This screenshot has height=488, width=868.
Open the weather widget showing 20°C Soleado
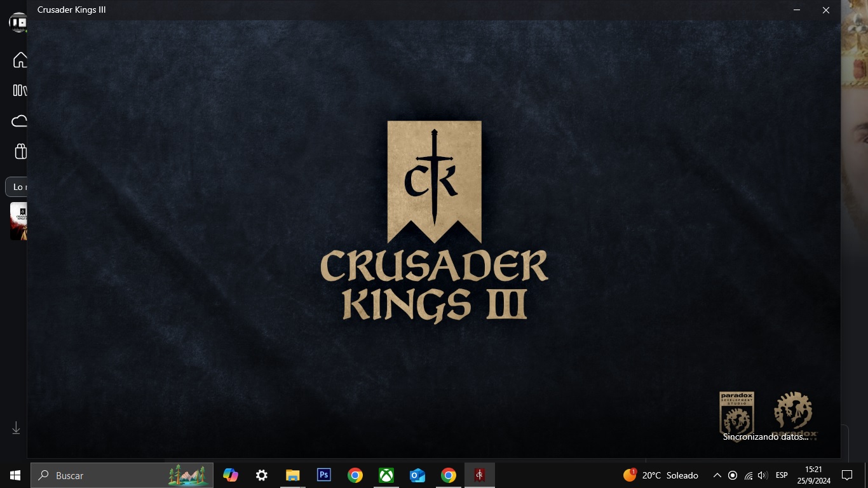(661, 475)
